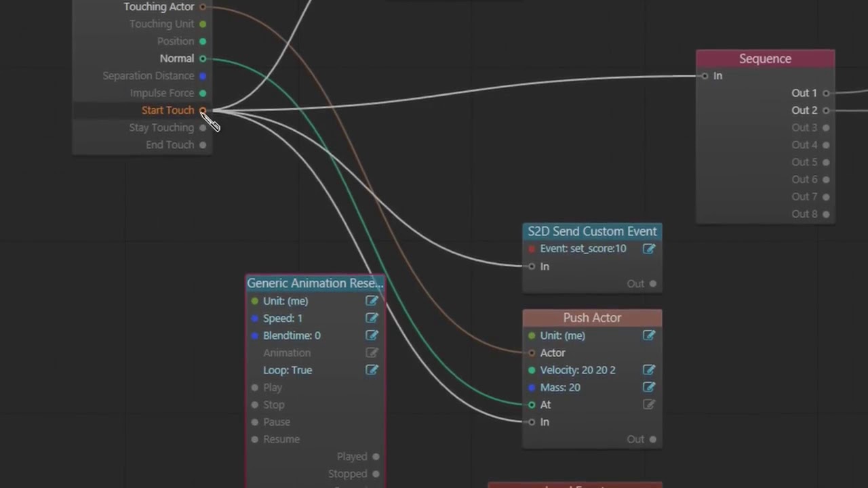This screenshot has height=488, width=868.
Task: Click the Position output port
Action: click(203, 41)
